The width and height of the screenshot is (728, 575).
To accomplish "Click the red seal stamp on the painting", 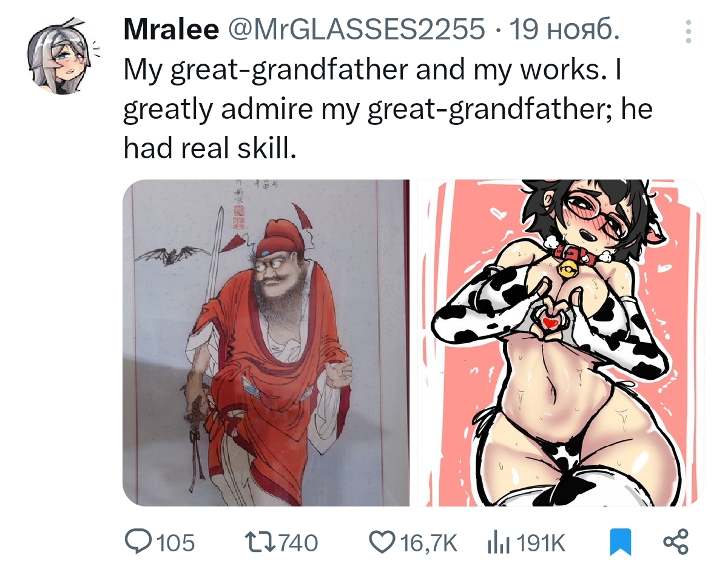I will [x=237, y=217].
